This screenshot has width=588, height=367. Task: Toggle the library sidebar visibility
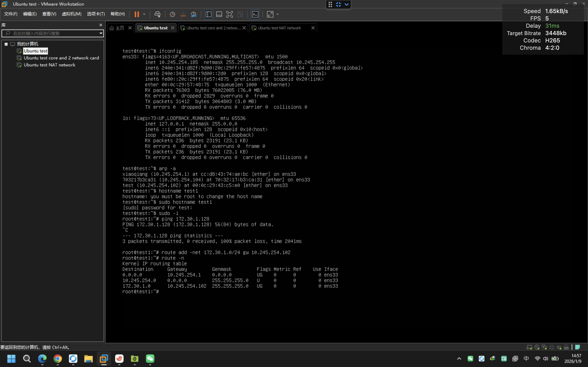coord(208,14)
